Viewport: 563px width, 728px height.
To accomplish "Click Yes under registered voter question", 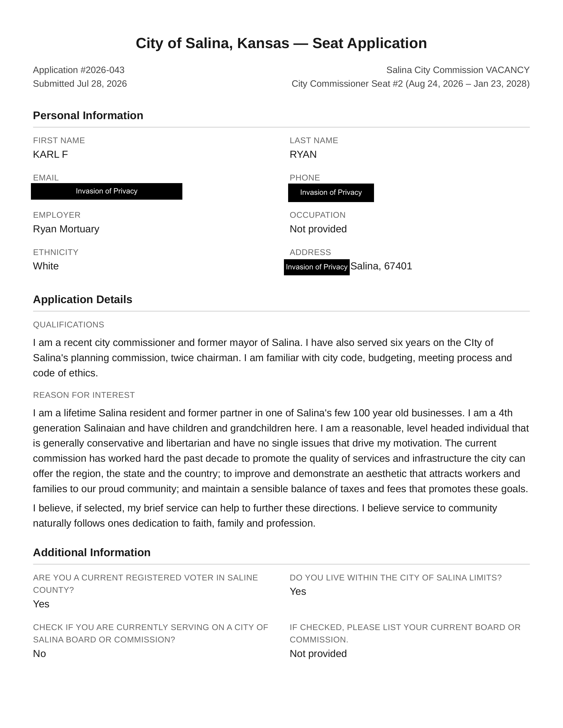I will [41, 604].
